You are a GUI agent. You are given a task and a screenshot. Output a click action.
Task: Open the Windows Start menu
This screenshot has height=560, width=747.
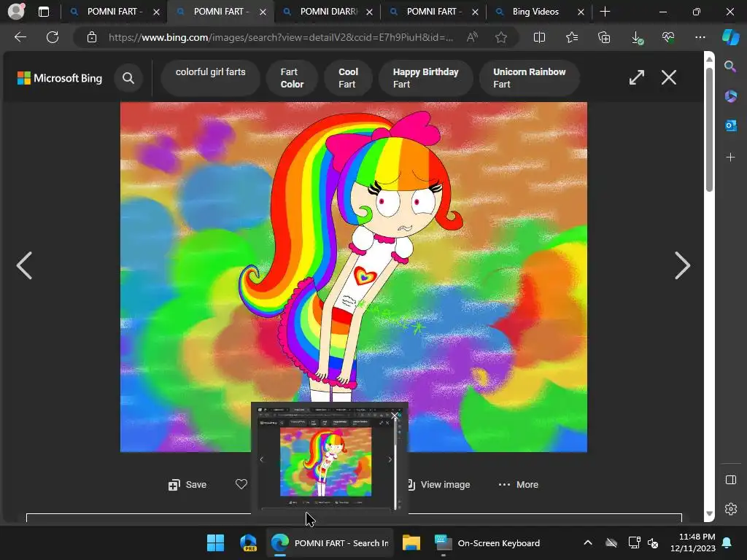(x=215, y=542)
